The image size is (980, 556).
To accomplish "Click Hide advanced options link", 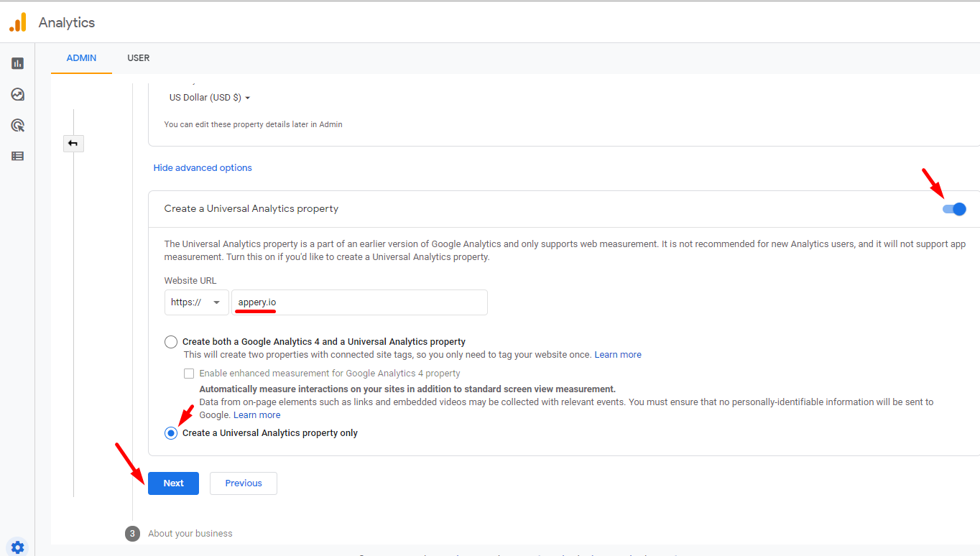I will 203,168.
